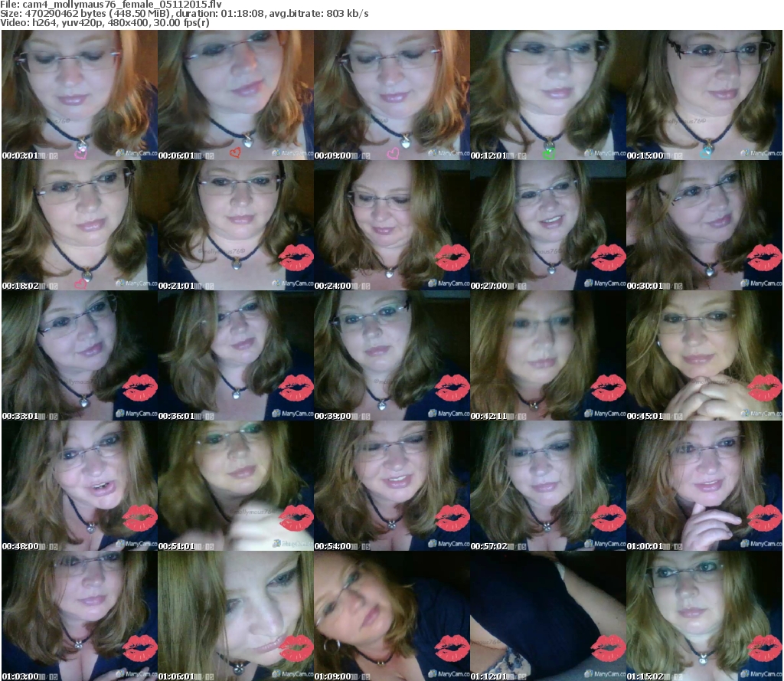Click the Video codec info line

tap(106, 23)
